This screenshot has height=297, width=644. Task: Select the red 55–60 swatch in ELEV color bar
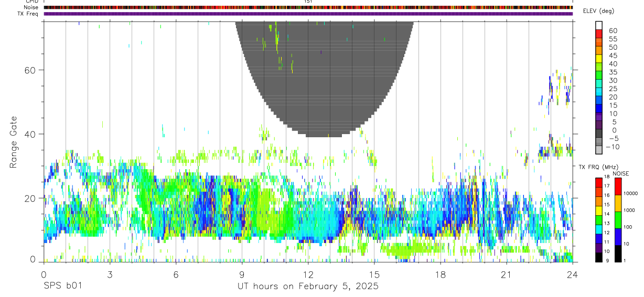pyautogui.click(x=599, y=34)
